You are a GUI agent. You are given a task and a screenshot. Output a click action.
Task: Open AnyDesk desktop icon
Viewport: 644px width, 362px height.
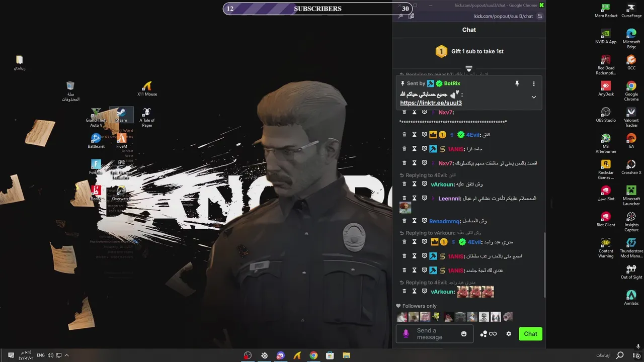click(x=606, y=89)
